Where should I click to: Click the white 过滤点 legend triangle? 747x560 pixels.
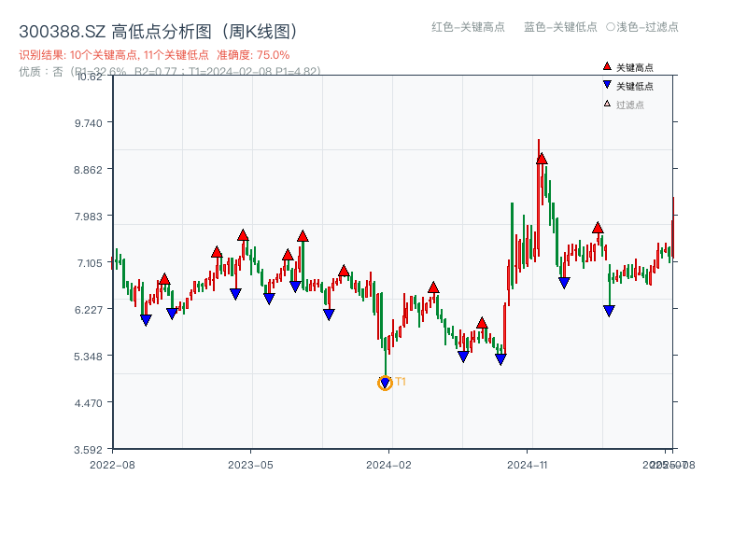tap(607, 104)
